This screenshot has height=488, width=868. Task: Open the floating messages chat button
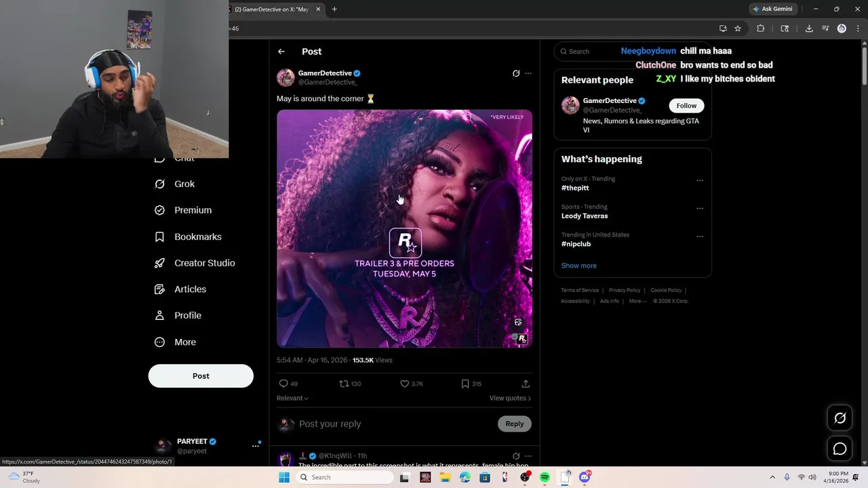[x=840, y=449]
